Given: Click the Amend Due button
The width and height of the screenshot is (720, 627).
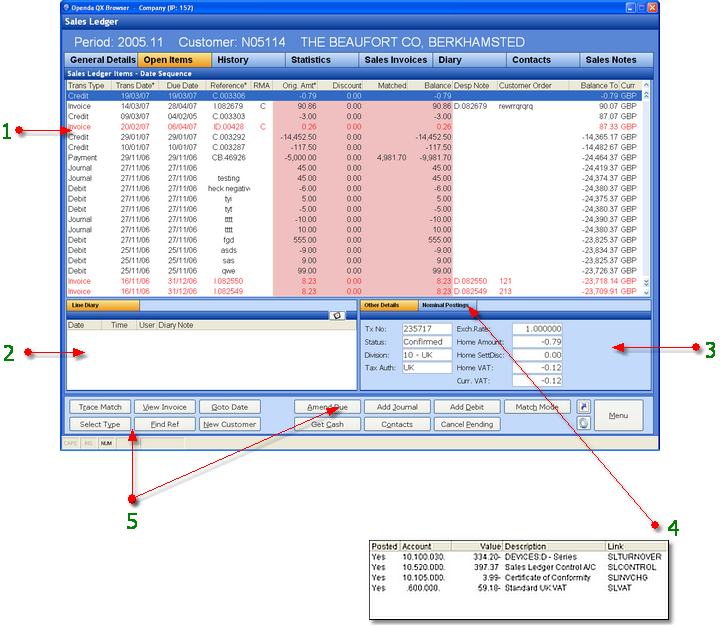Looking at the screenshot, I should tap(327, 407).
